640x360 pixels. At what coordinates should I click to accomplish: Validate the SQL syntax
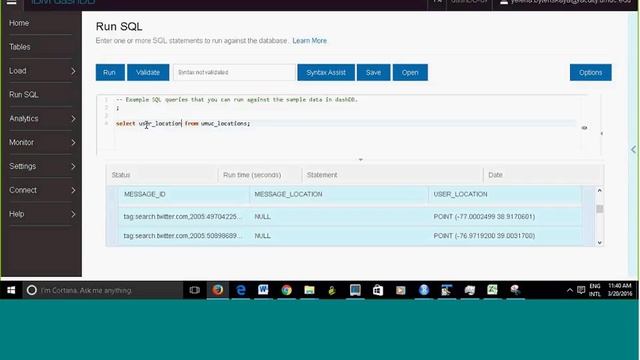tap(148, 72)
